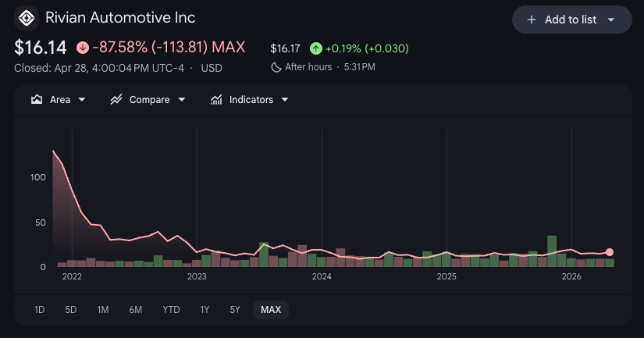Viewport: 644px width, 338px height.
Task: Open the Compare dropdown arrow
Action: pos(182,100)
